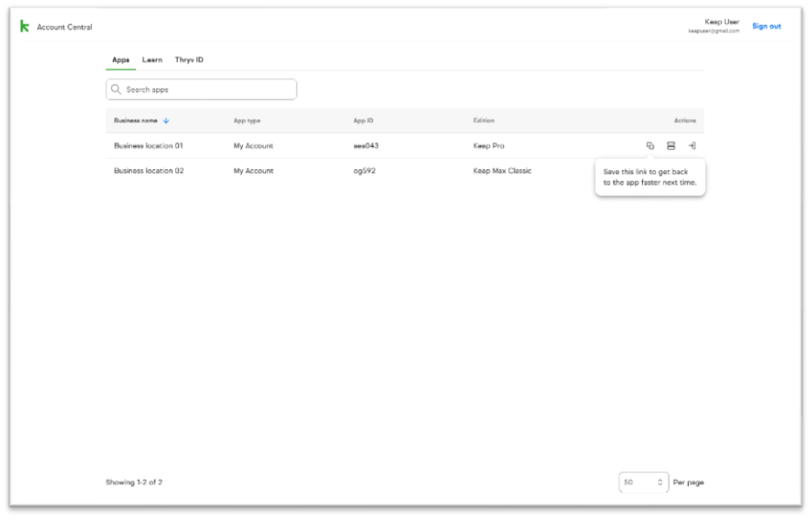Image resolution: width=812 pixels, height=519 pixels.
Task: Go to the Thryv ID tab
Action: coord(189,60)
